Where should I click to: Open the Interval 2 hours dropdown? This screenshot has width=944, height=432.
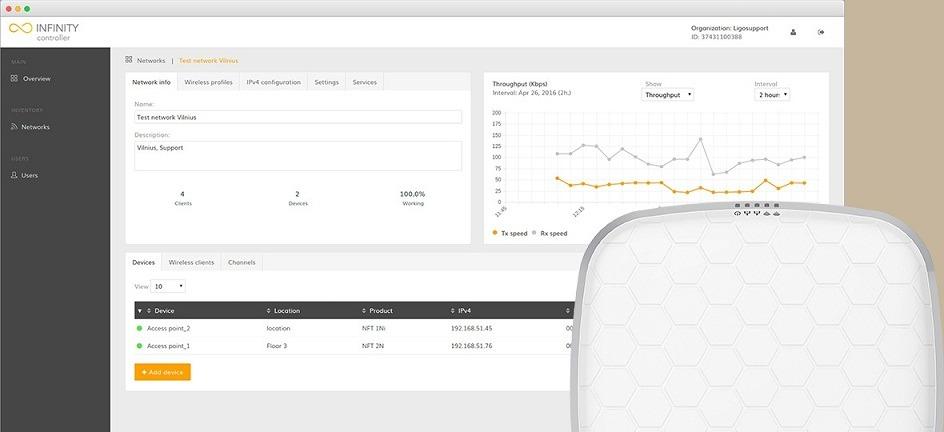(x=771, y=94)
